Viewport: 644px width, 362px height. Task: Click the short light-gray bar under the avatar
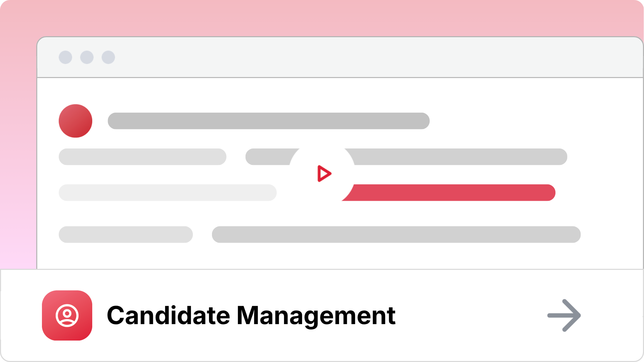pyautogui.click(x=143, y=157)
